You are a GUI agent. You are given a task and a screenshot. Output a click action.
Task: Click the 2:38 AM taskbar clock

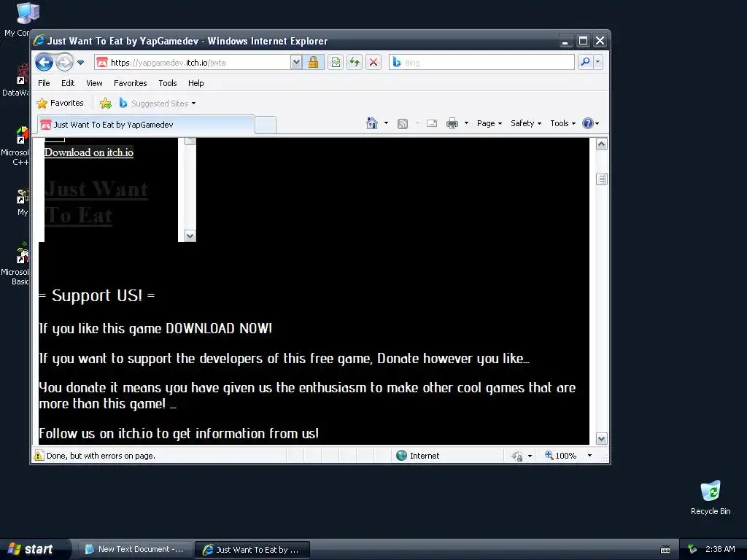click(720, 549)
